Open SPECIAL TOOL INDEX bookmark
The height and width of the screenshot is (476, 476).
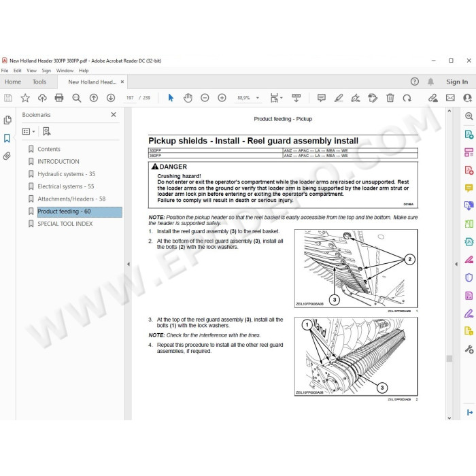(65, 224)
